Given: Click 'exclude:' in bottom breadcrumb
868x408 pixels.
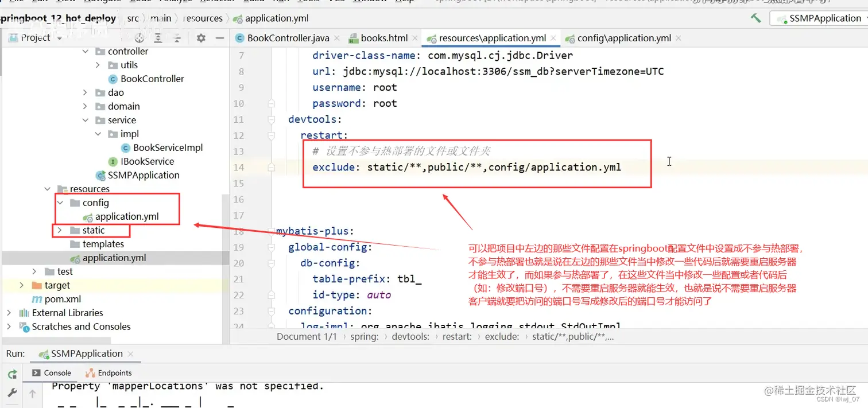Looking at the screenshot, I should tap(503, 337).
